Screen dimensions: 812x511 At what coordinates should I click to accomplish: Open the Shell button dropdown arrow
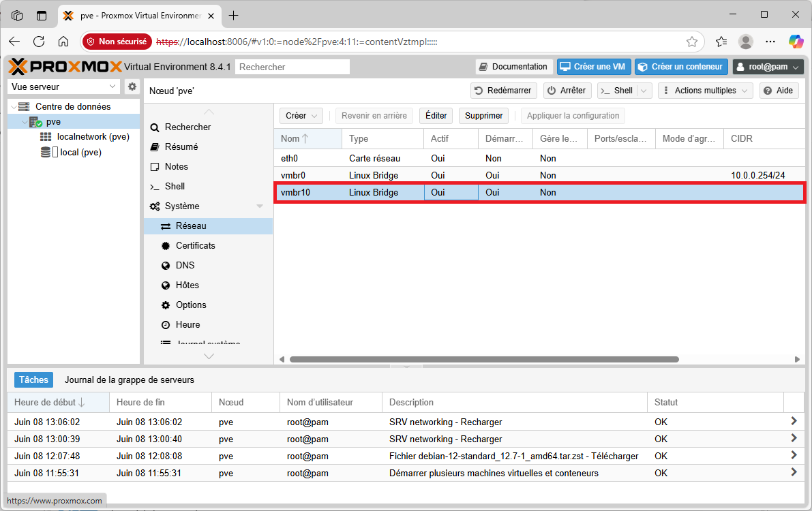coord(644,91)
